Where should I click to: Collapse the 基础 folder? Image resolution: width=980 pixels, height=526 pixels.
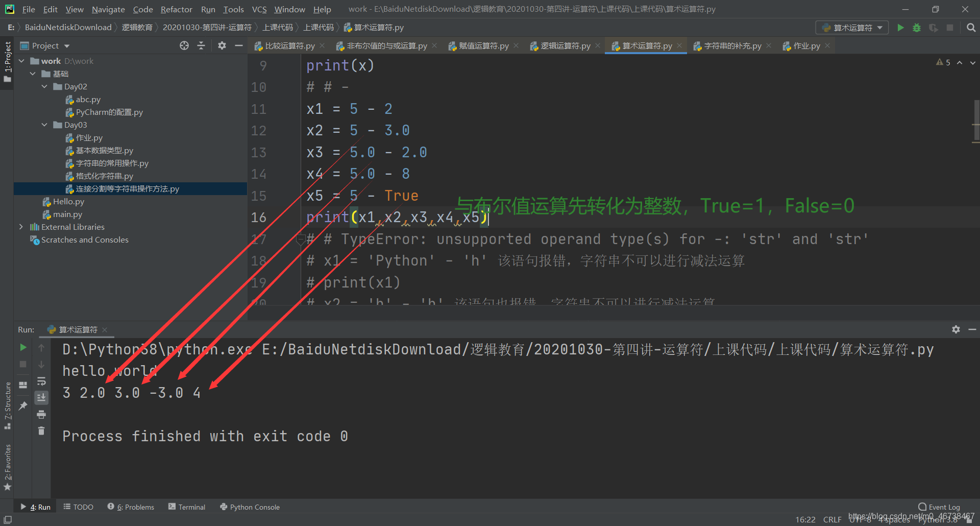33,74
